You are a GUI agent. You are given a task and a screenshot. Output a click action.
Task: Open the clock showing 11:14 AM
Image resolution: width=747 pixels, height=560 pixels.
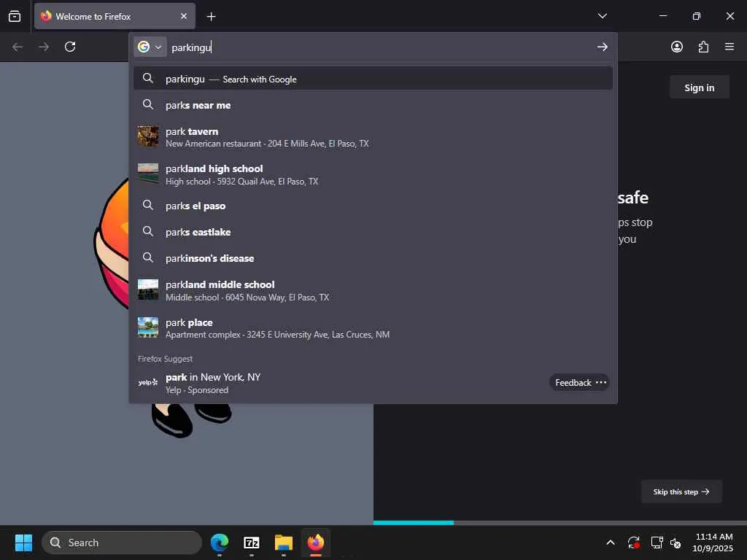713,542
